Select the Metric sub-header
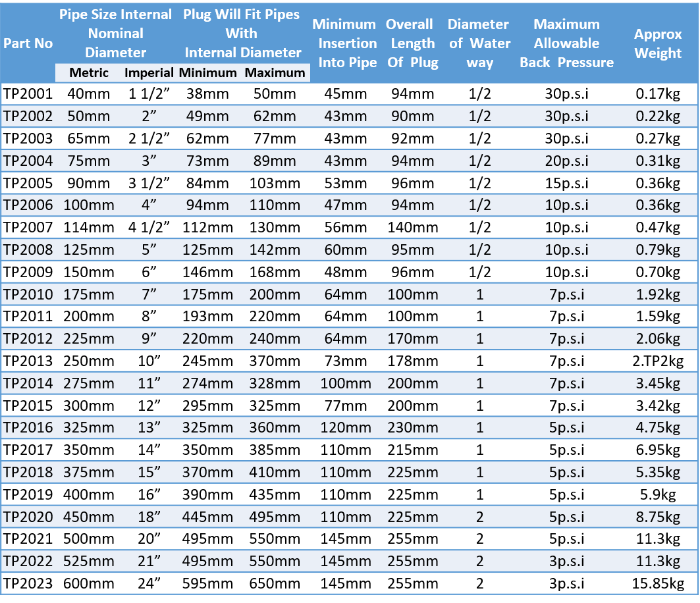Viewport: 700px width, 603px height. 89,73
